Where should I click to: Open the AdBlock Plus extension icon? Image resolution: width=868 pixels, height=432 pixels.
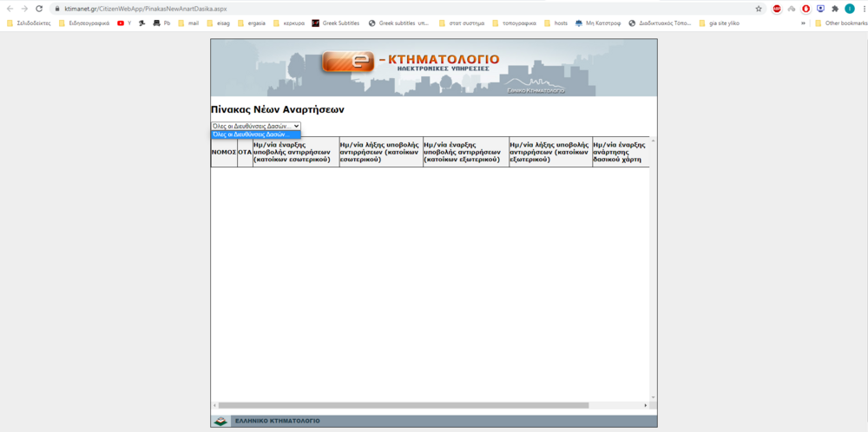tap(777, 9)
